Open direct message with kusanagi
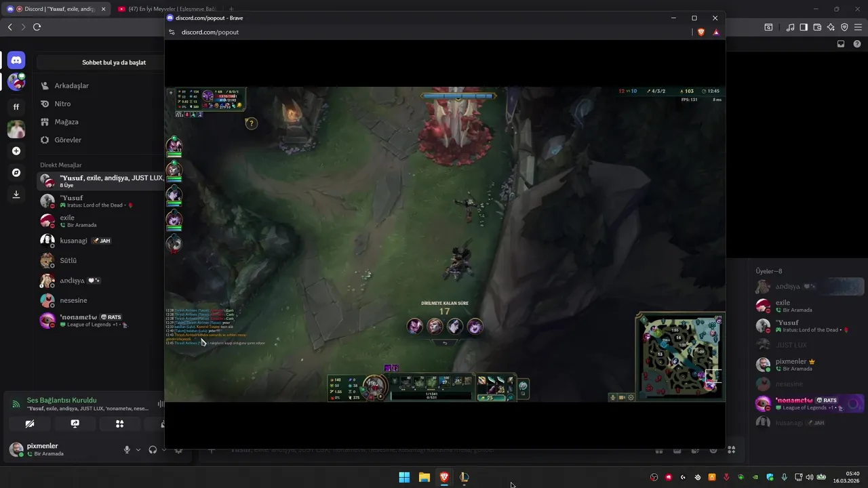The image size is (868, 488). click(x=100, y=241)
